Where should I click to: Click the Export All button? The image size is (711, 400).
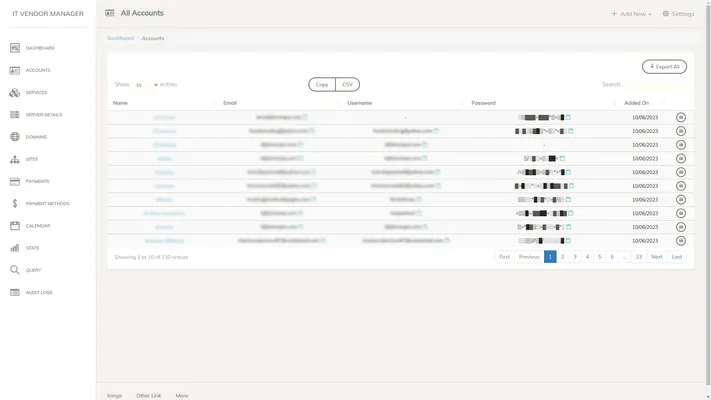(x=664, y=67)
